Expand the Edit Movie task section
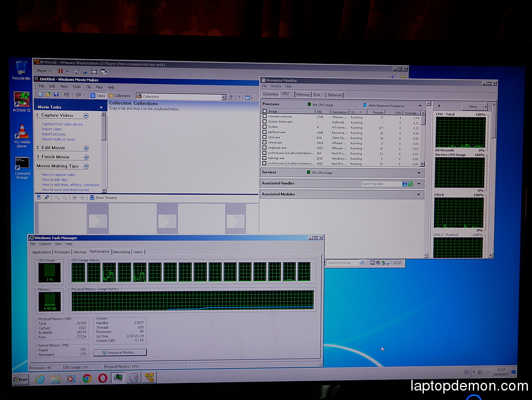The height and width of the screenshot is (400, 532). pos(86,148)
